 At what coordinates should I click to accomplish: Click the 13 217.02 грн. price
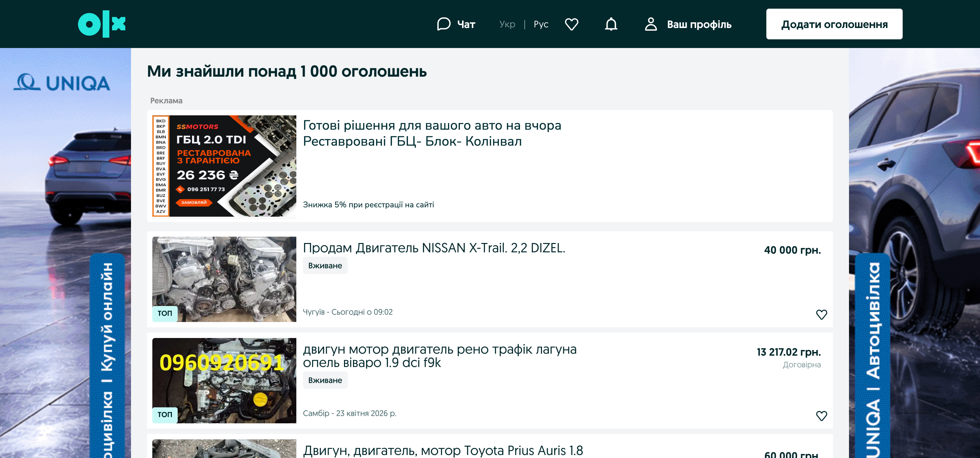[x=789, y=352]
